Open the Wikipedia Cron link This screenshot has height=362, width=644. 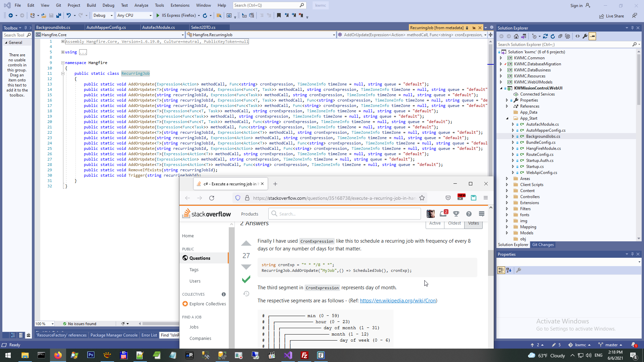398,301
